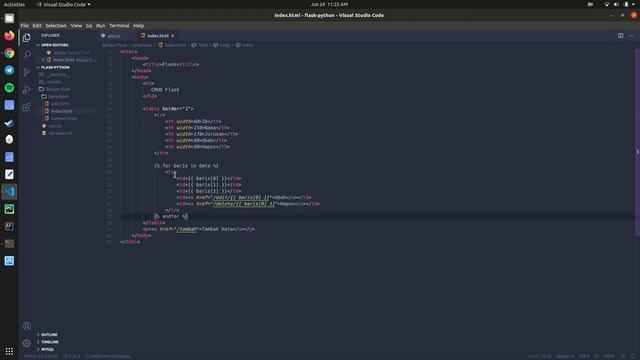The height and width of the screenshot is (360, 640).
Task: Expand the TIMELINE section
Action: tap(49, 342)
